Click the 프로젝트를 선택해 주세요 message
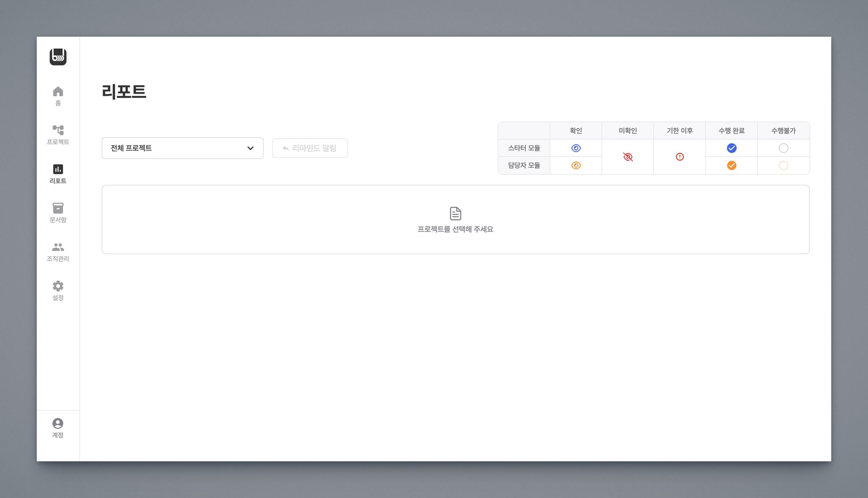Screen dimensions: 868x498 [x=456, y=229]
